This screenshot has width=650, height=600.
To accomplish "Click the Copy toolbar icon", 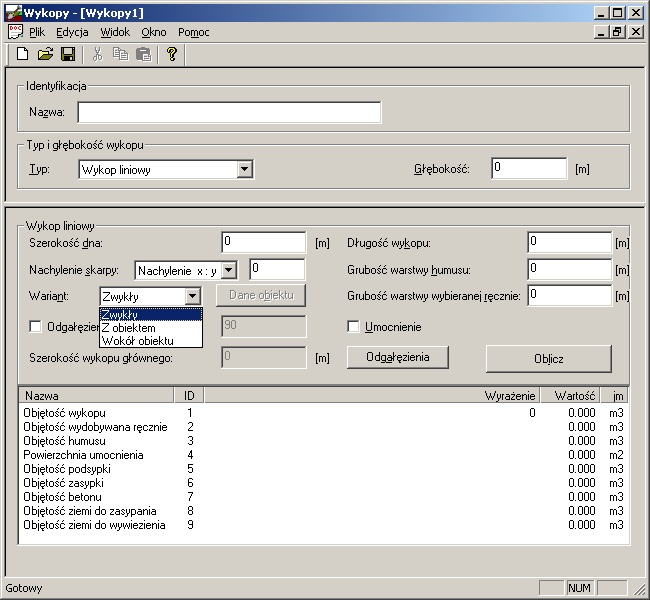I will pyautogui.click(x=121, y=54).
